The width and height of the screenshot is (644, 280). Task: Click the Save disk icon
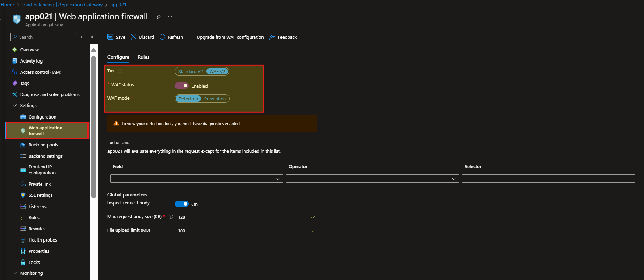pos(110,37)
